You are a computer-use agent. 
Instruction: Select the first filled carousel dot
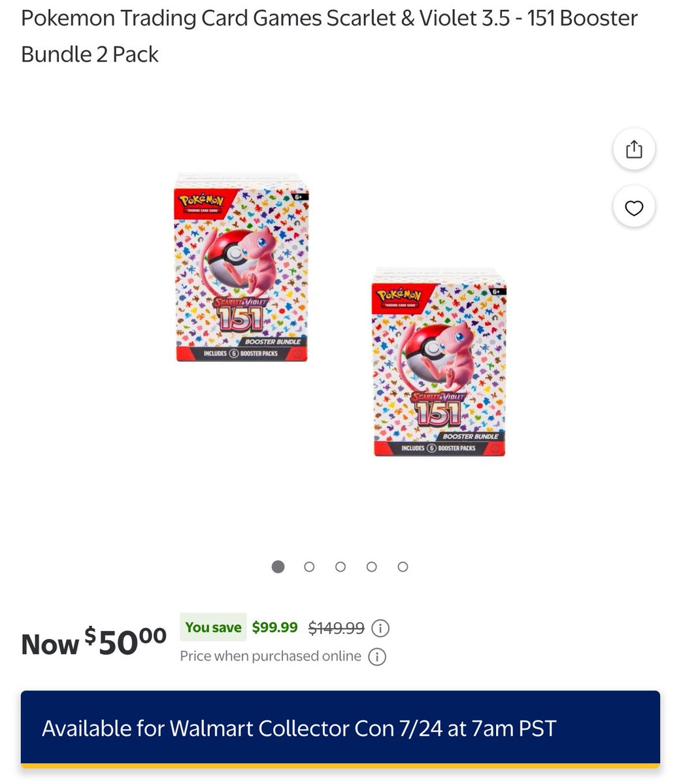[x=278, y=566]
